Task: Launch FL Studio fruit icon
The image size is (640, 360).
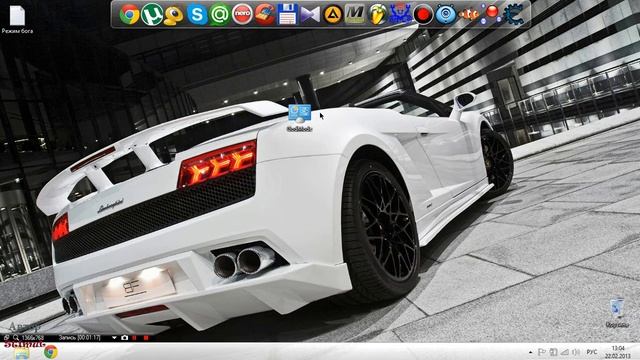Action: (378, 15)
